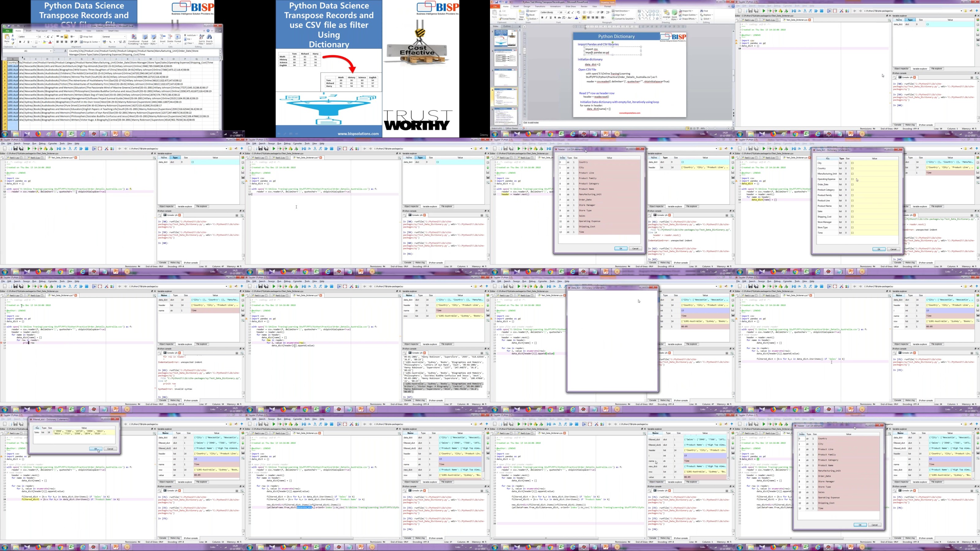Screen dimensions: 980x551
Task: Toggle Wrap Text in Excel ribbon
Action: (86, 37)
